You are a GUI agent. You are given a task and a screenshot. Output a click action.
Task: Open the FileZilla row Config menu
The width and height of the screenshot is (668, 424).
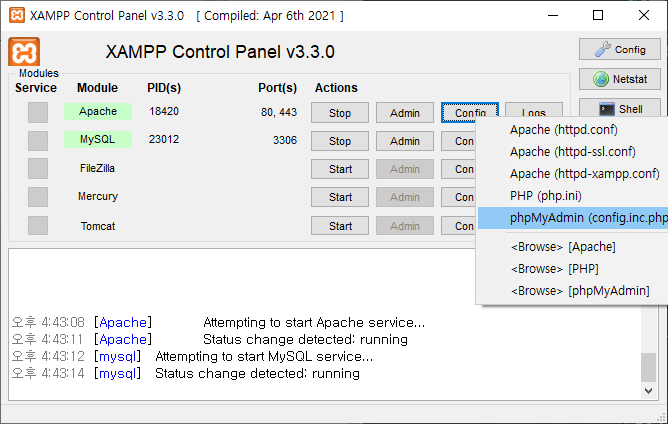click(458, 169)
